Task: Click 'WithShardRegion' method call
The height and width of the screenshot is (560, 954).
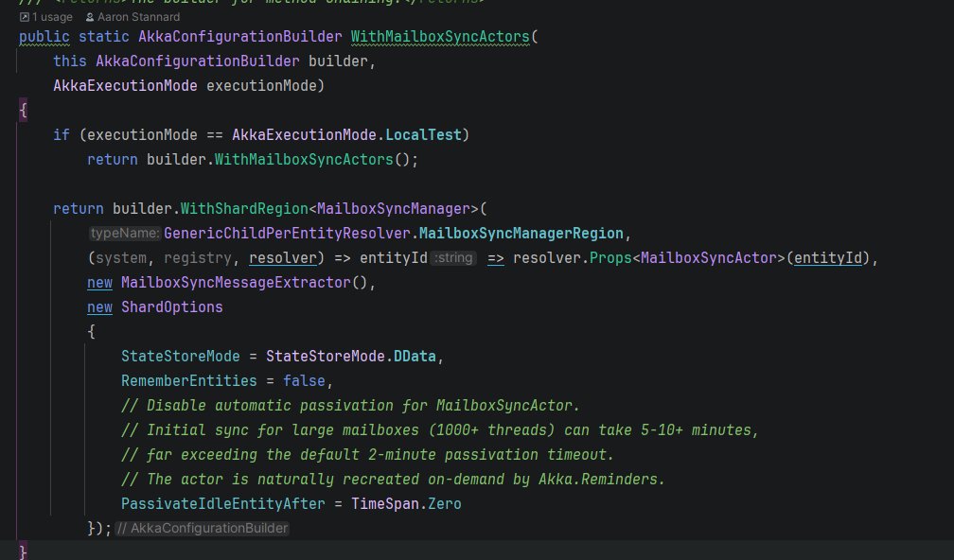Action: [244, 209]
